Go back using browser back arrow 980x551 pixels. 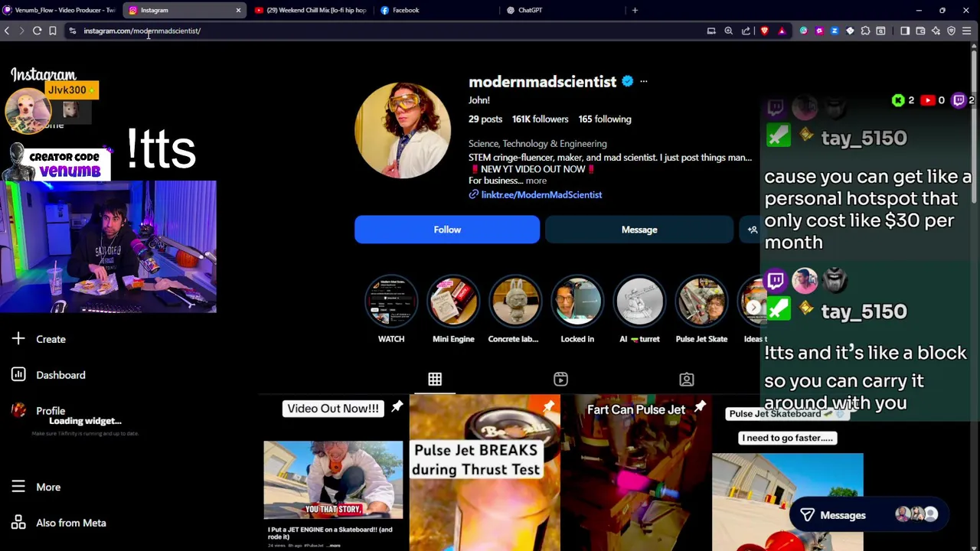click(x=7, y=31)
